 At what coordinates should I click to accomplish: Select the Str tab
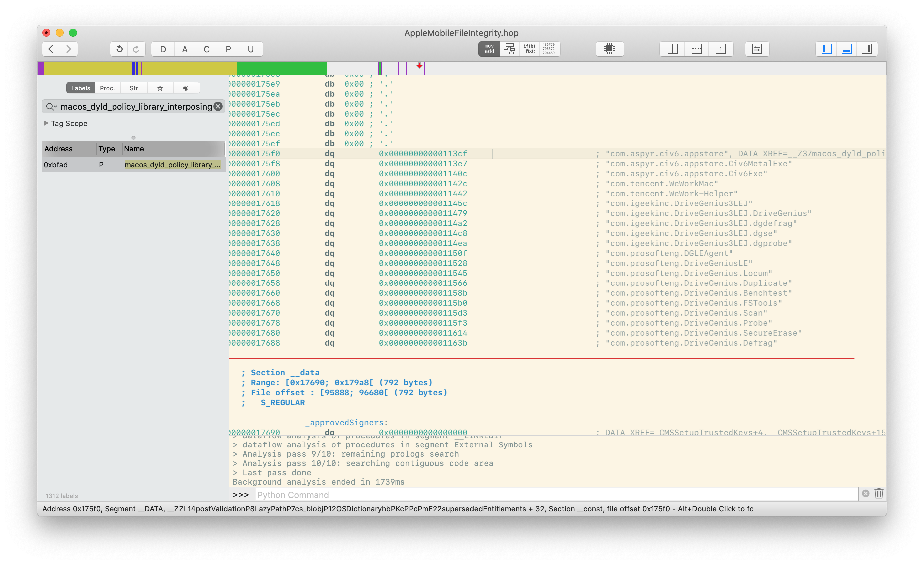coord(134,88)
